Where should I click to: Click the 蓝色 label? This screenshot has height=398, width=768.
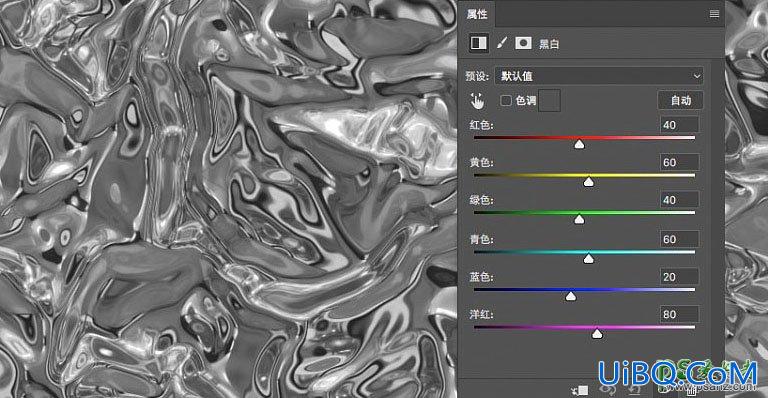481,277
